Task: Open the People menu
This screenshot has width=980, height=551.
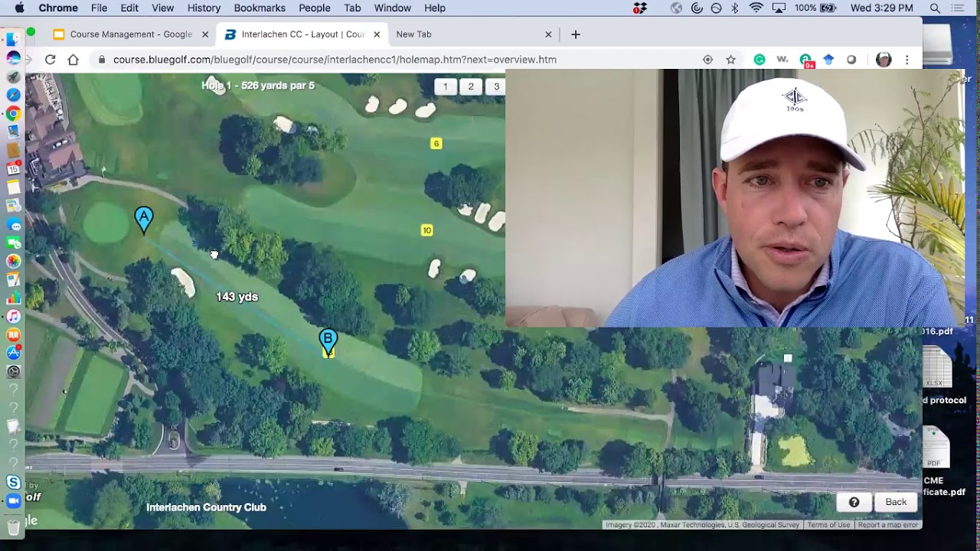Action: 315,8
